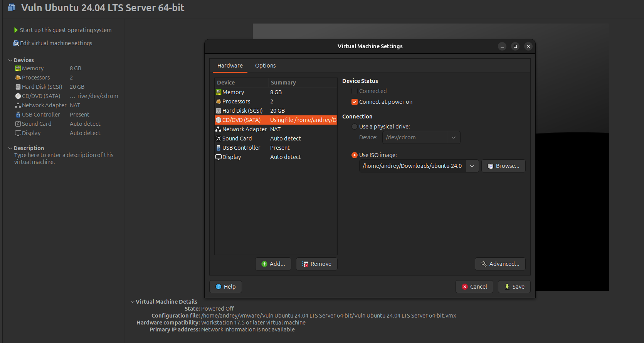Click the description text area in sidebar
The width and height of the screenshot is (644, 343).
point(64,159)
